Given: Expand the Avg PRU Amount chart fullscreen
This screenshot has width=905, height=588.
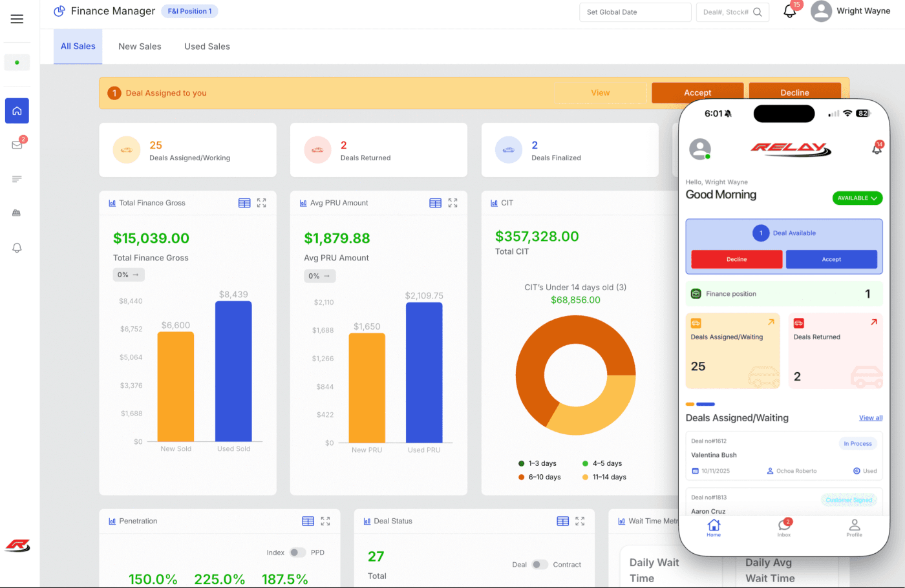Looking at the screenshot, I should pos(452,202).
